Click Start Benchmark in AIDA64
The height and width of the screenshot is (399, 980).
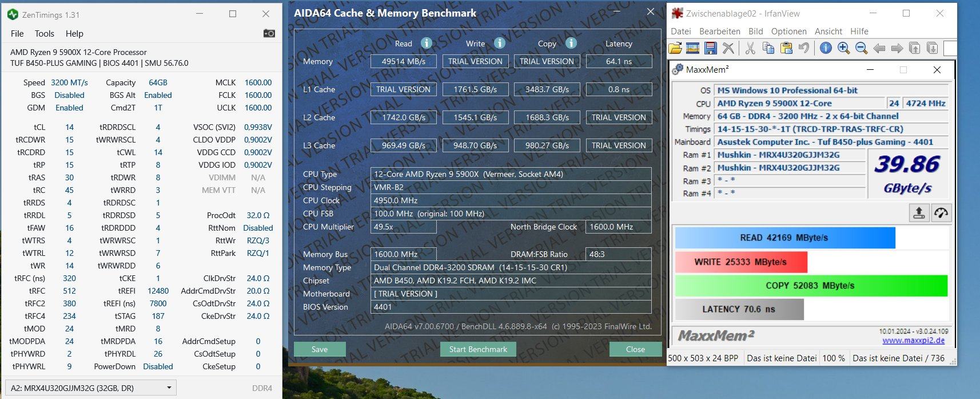tap(478, 349)
